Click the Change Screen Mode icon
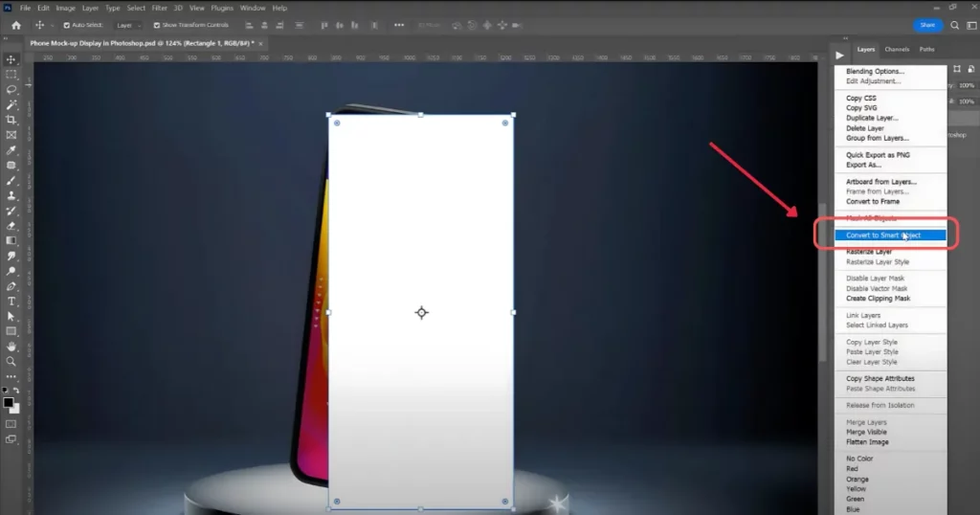Viewport: 980px width, 515px height. coord(11,439)
